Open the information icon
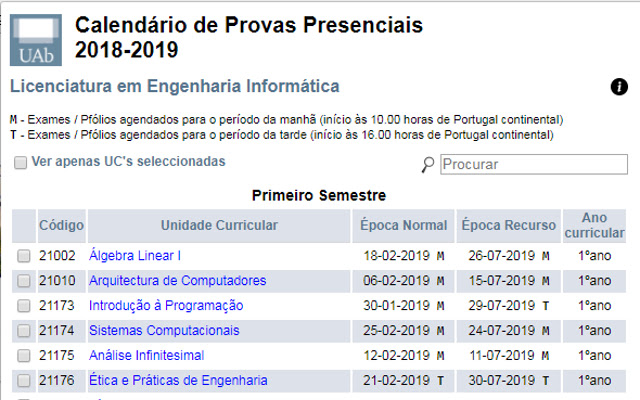This screenshot has height=400, width=640. click(619, 87)
